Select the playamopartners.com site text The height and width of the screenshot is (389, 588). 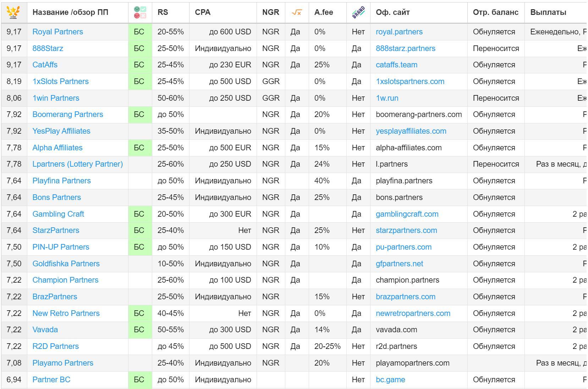pos(413,363)
